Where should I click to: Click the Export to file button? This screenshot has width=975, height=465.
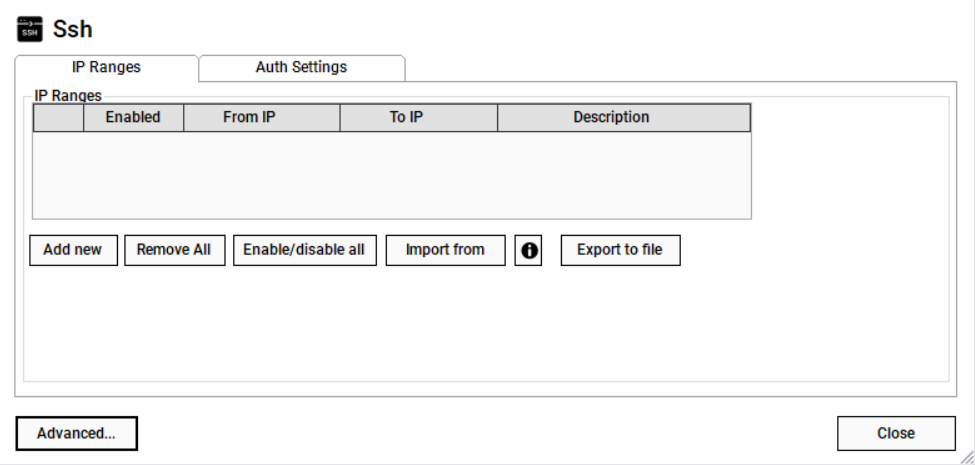620,250
